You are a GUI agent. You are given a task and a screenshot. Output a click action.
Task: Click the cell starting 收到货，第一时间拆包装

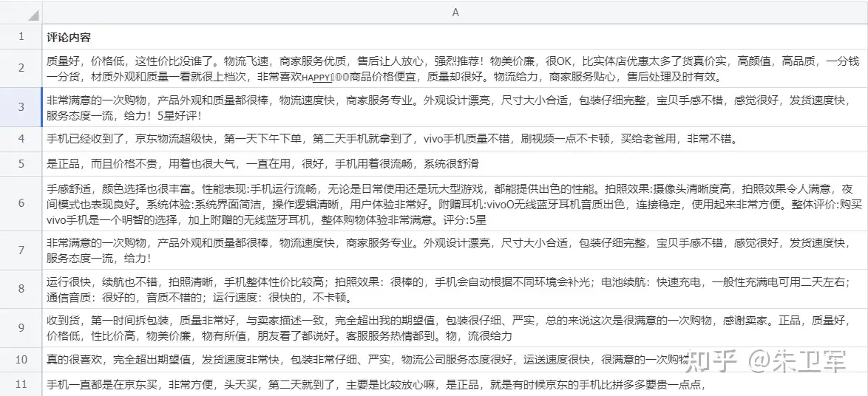click(x=455, y=327)
